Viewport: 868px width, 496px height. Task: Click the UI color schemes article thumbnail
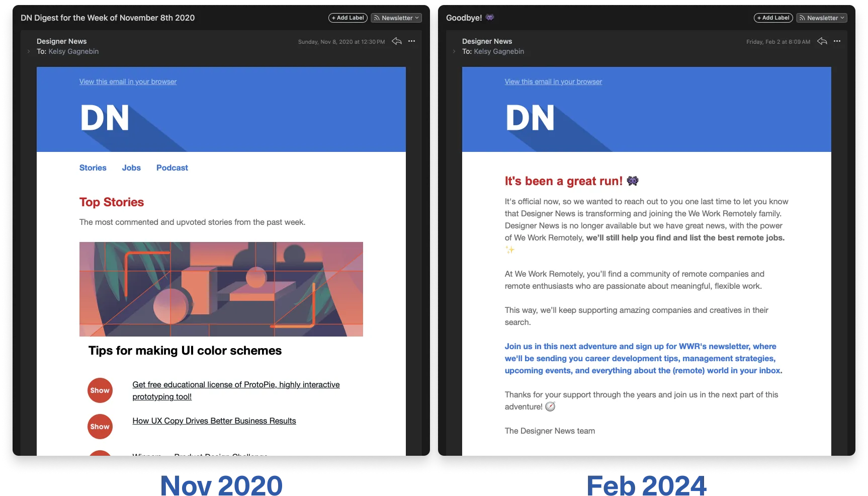pyautogui.click(x=221, y=289)
